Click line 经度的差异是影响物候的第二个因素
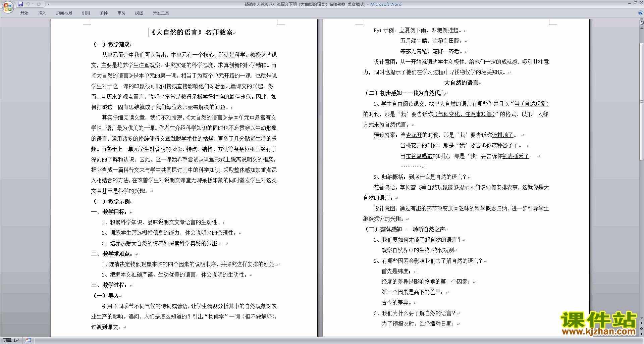 pyautogui.click(x=426, y=282)
